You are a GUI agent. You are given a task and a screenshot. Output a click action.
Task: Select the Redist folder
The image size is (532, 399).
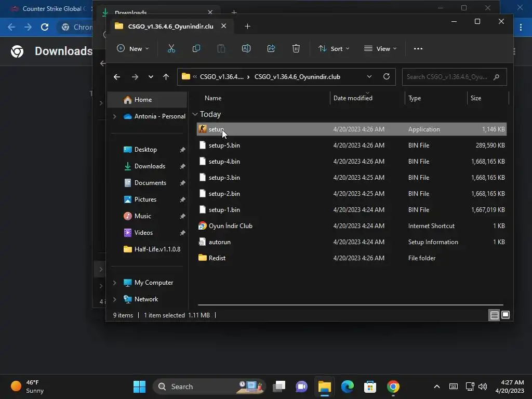point(352,258)
